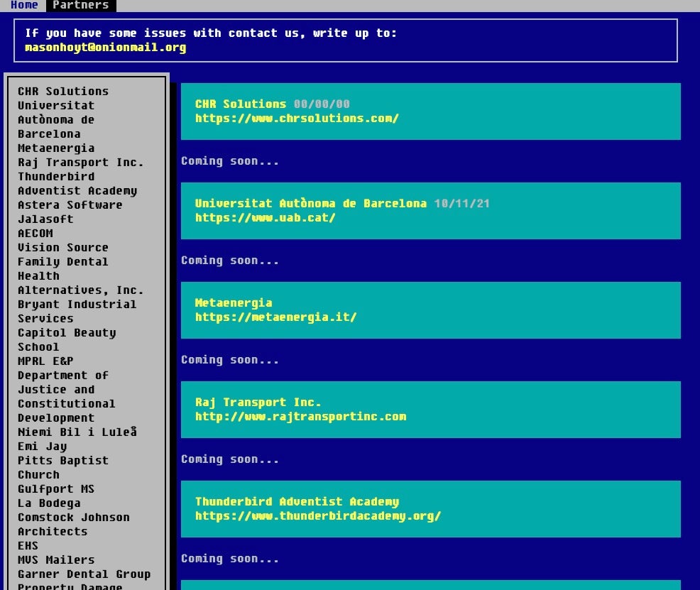700x590 pixels.
Task: Click Emi Jay in the left list
Action: point(42,447)
